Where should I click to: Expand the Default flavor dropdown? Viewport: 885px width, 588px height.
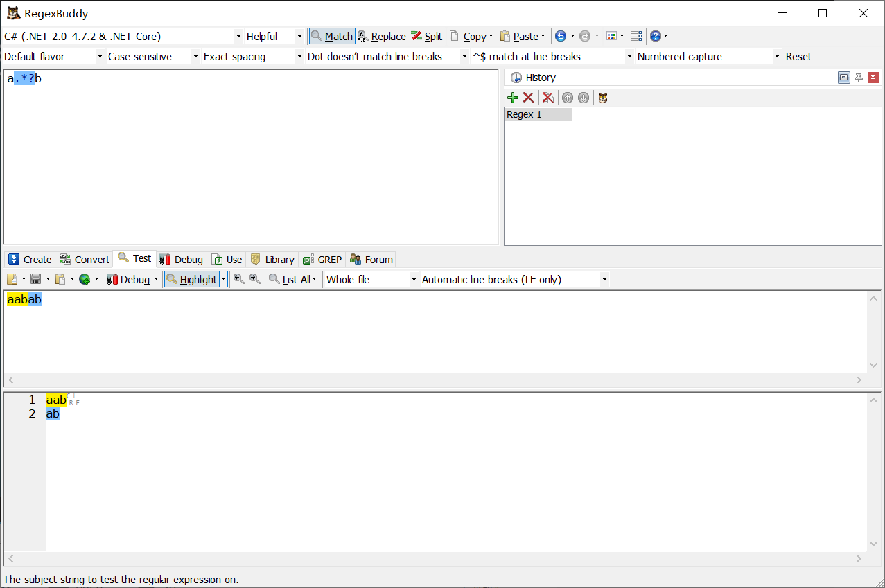tap(100, 57)
